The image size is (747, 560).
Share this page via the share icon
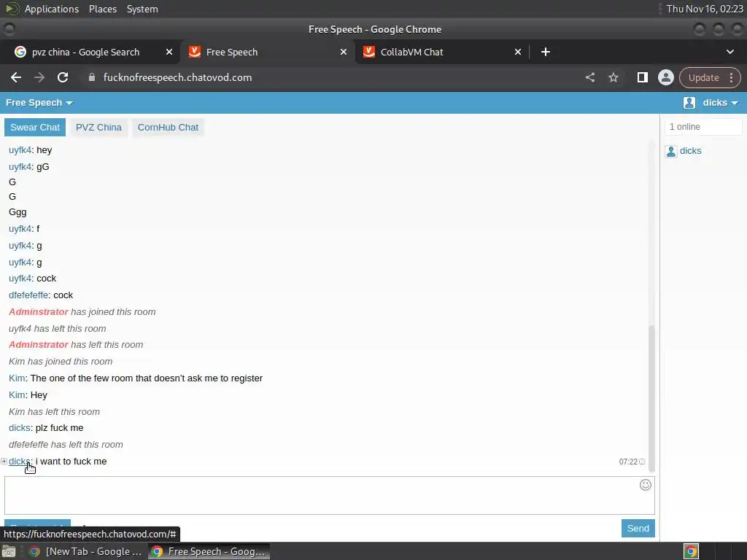(x=589, y=77)
